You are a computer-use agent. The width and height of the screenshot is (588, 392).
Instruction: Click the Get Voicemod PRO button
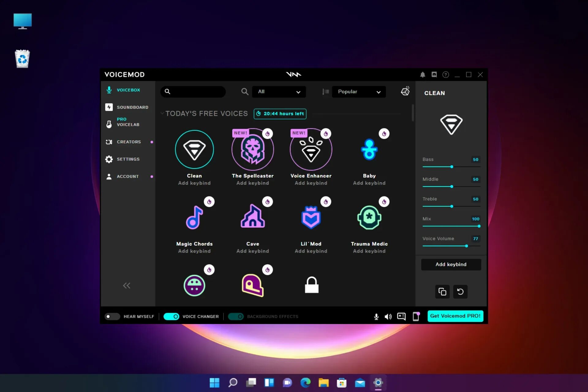(x=455, y=316)
